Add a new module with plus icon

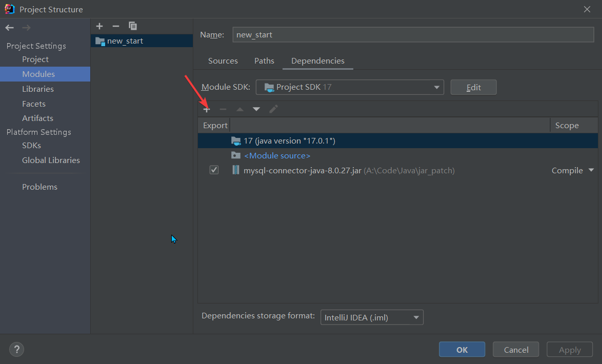[x=99, y=26]
